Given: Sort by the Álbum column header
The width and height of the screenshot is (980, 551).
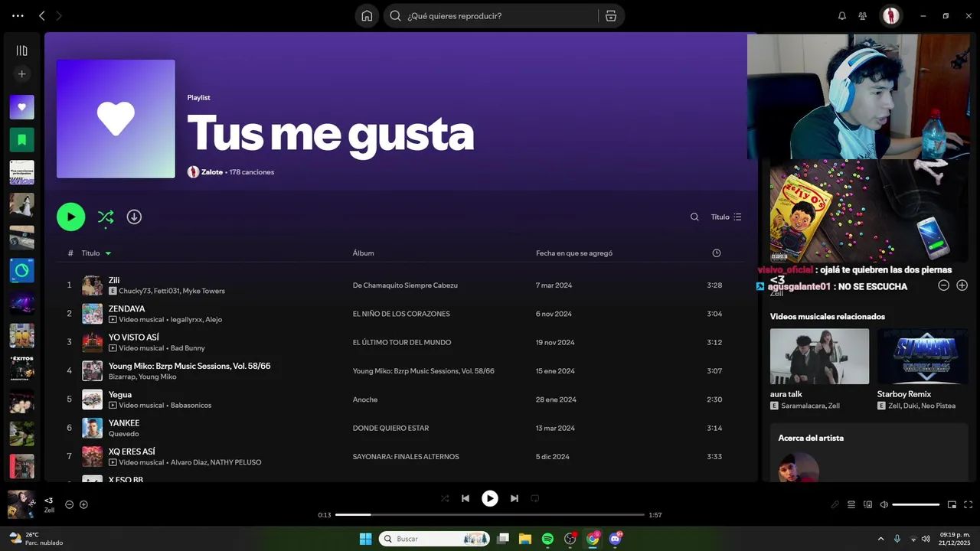Looking at the screenshot, I should click(x=363, y=253).
